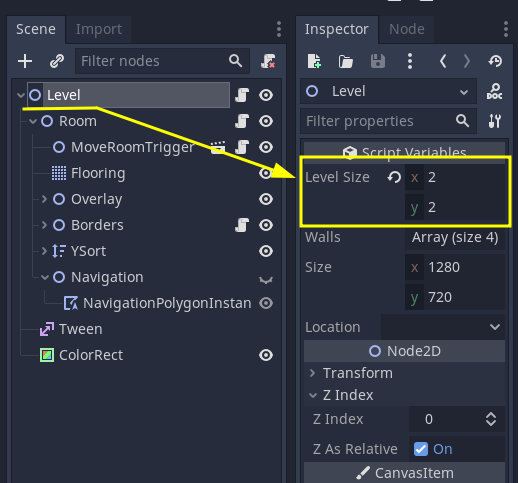Expand the Overlay node
Viewport: 518px width, 483px height.
coord(44,199)
